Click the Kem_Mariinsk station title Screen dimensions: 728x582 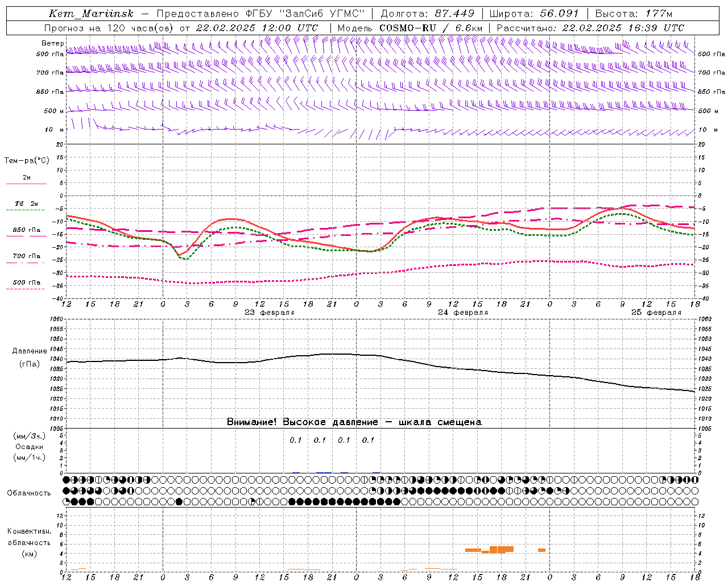pyautogui.click(x=91, y=14)
